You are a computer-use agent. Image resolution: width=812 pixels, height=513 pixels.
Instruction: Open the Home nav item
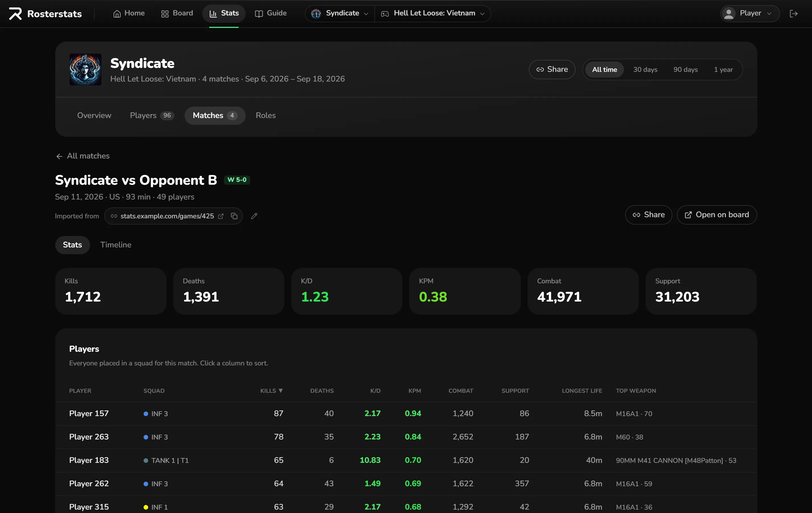(129, 13)
